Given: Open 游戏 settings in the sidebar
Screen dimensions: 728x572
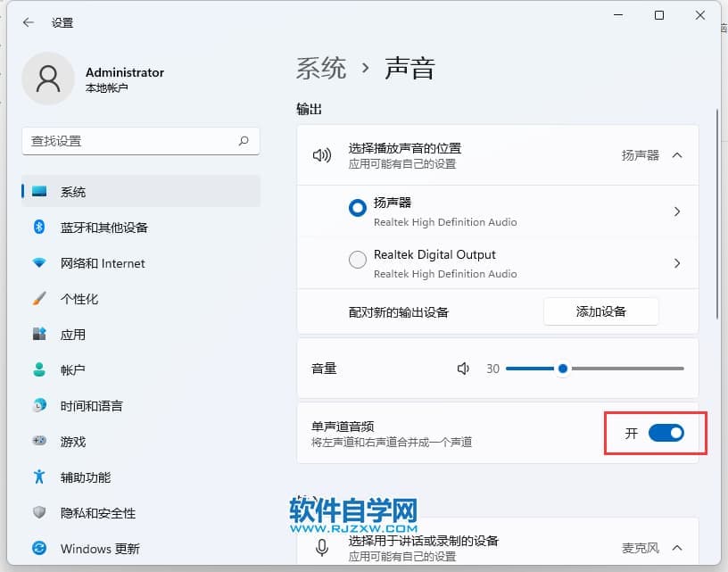Looking at the screenshot, I should coord(73,442).
